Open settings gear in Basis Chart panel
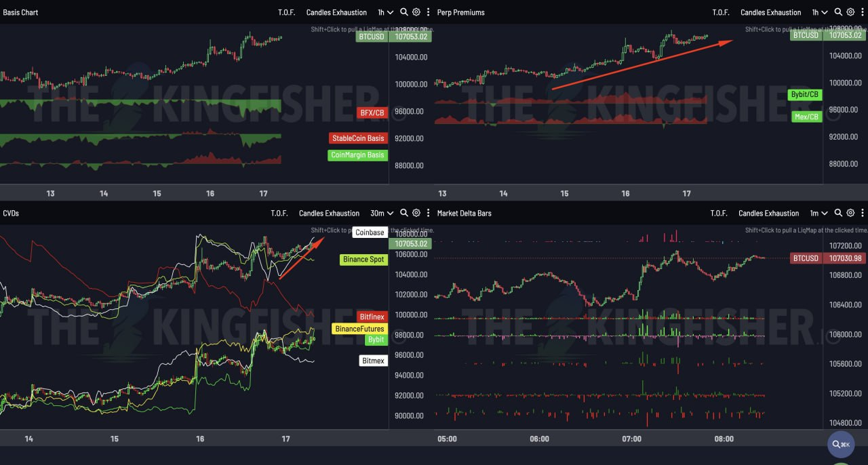 [416, 12]
